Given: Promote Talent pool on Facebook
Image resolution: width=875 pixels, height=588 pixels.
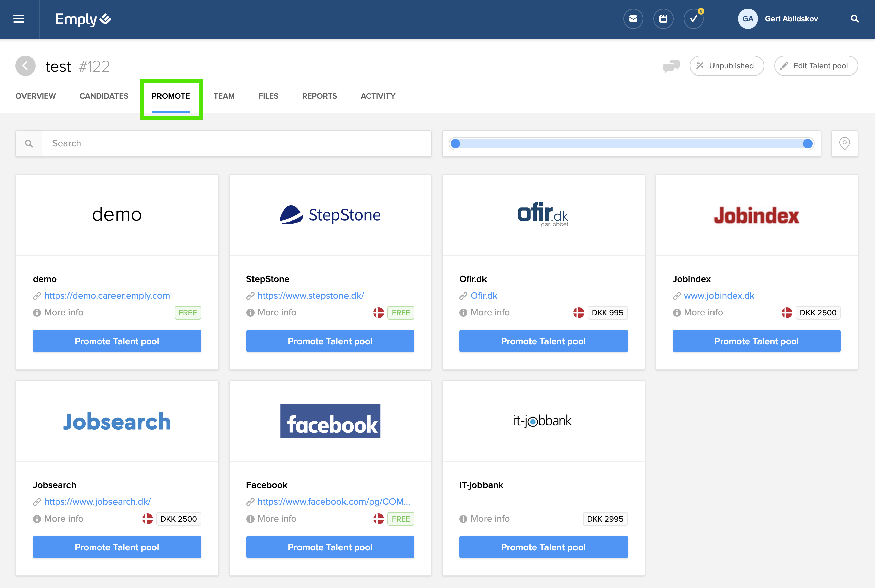Looking at the screenshot, I should tap(330, 547).
